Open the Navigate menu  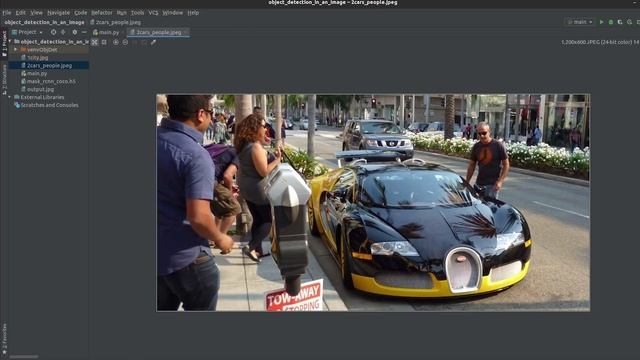point(58,13)
